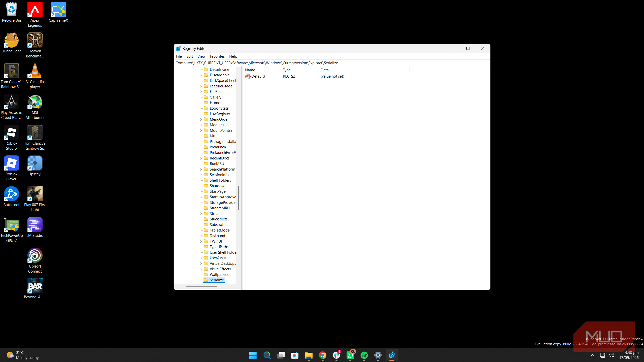Click the Registry Editor taskbar icon

[392, 355]
